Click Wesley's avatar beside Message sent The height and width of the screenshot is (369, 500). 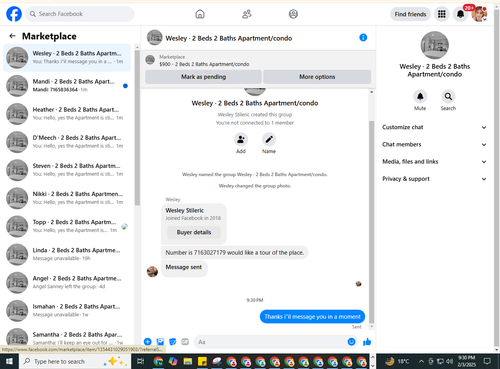(152, 271)
